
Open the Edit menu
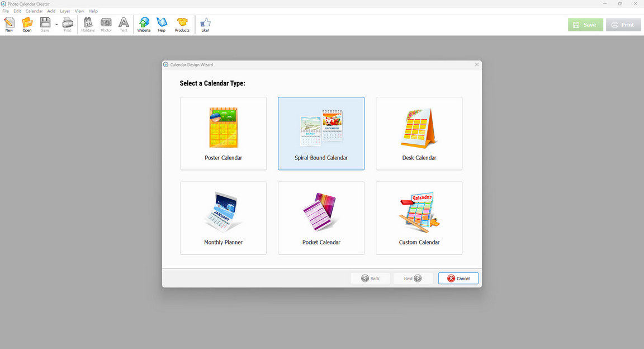point(17,11)
